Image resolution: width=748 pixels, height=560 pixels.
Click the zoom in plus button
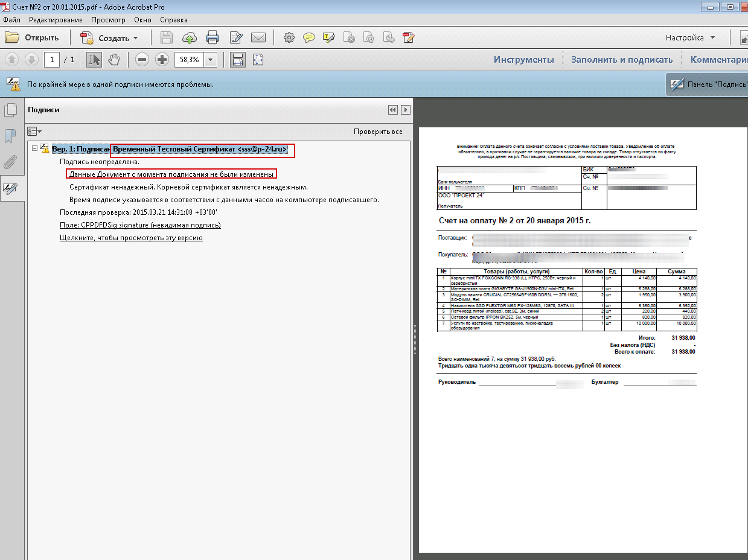pos(162,59)
